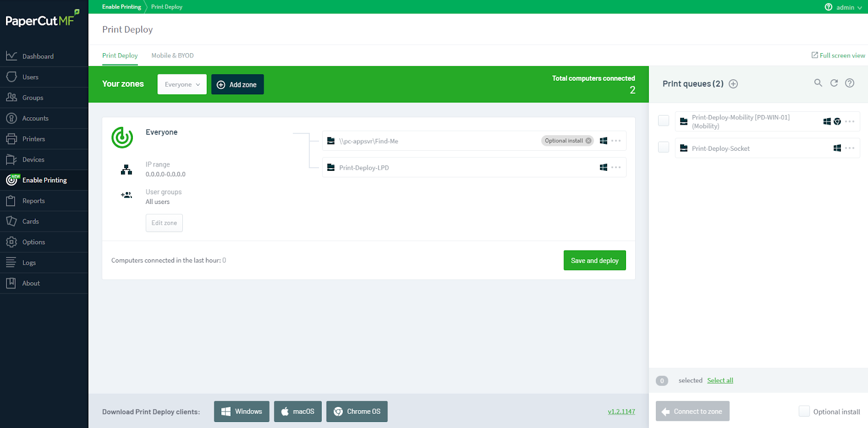Go to Users in the sidebar

(x=44, y=77)
